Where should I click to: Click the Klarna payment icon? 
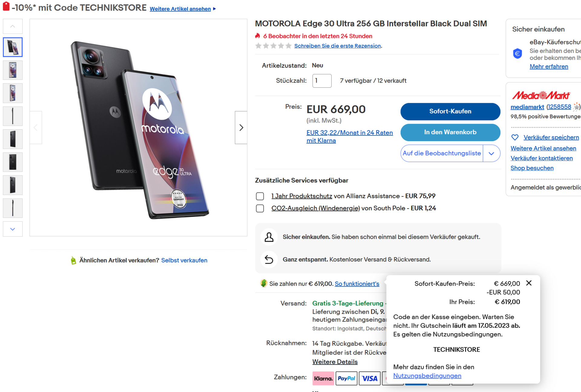[323, 378]
